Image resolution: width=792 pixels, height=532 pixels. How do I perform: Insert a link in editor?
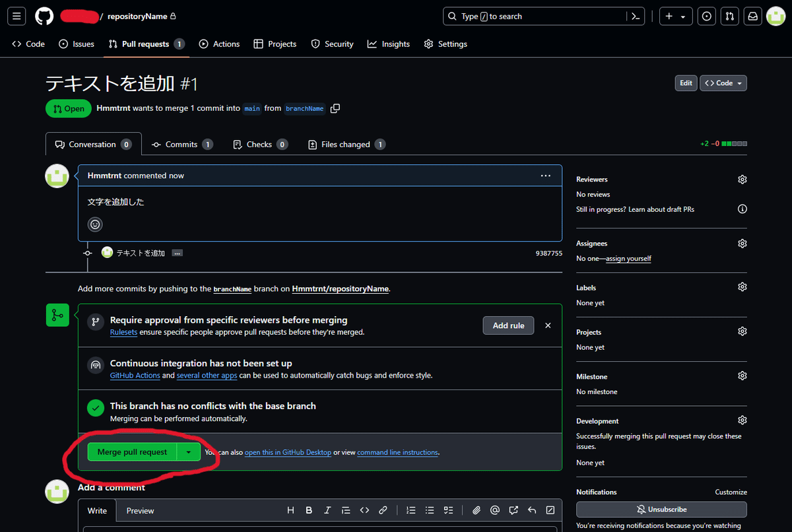[x=383, y=510]
